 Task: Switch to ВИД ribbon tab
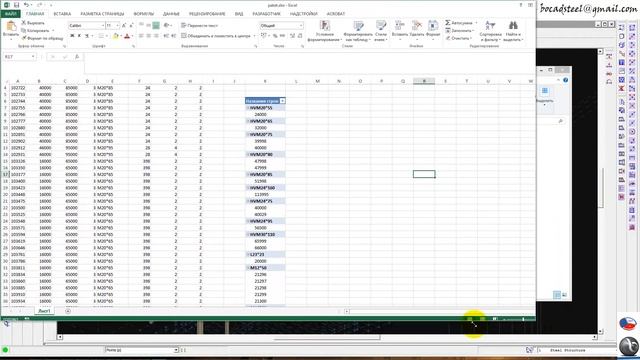coord(239,14)
